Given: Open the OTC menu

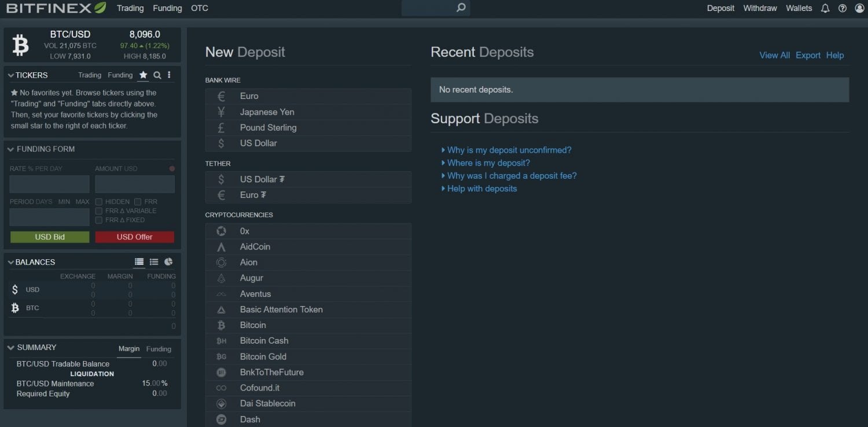Looking at the screenshot, I should [x=200, y=8].
